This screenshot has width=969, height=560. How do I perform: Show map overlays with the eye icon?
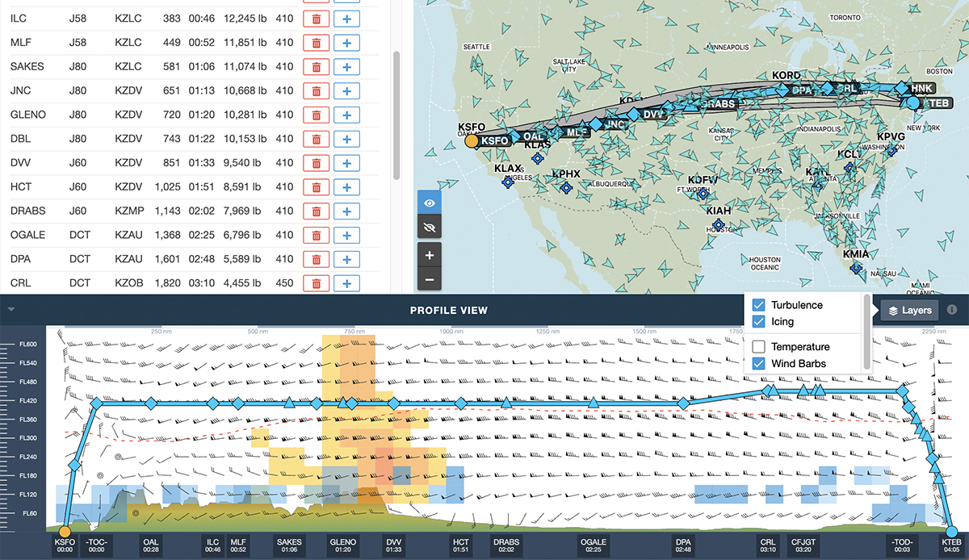pyautogui.click(x=429, y=203)
